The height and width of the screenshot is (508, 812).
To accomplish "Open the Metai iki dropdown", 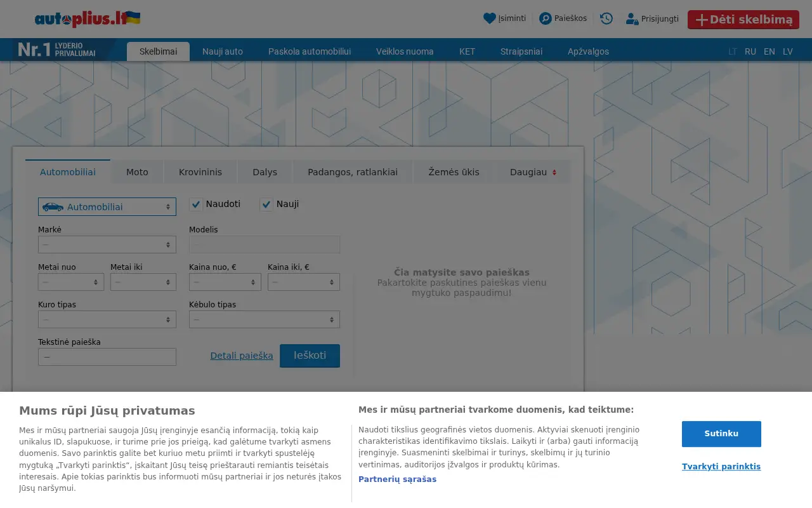I will [x=143, y=282].
